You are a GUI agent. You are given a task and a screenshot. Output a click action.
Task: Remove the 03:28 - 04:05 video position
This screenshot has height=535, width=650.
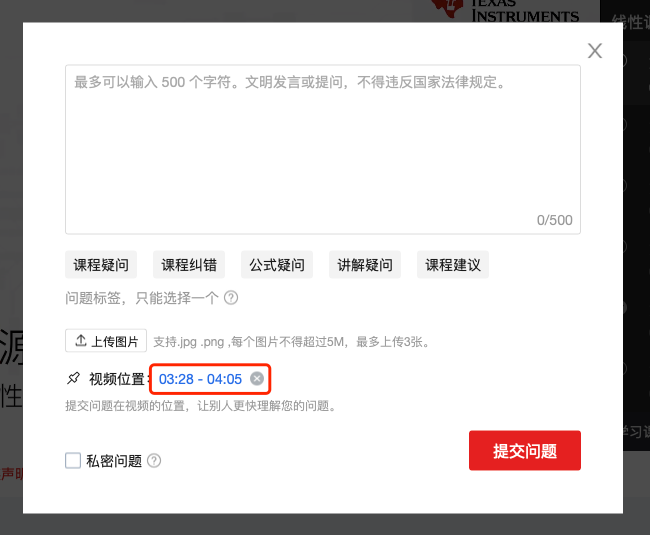(x=257, y=378)
